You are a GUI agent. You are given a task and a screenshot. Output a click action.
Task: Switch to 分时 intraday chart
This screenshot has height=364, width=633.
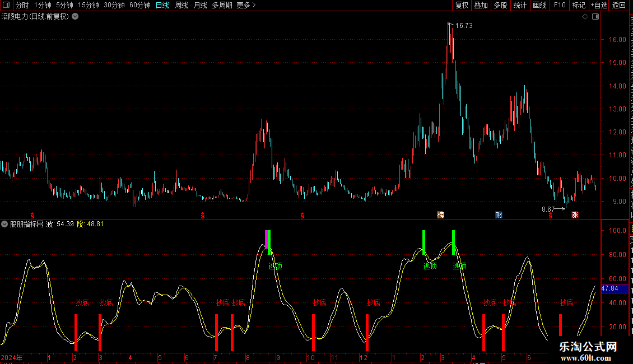22,5
